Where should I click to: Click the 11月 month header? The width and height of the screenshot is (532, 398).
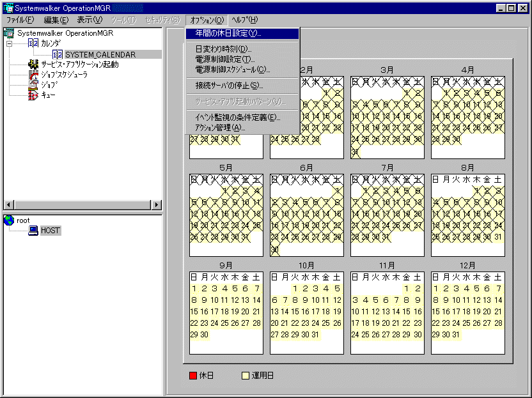387,266
